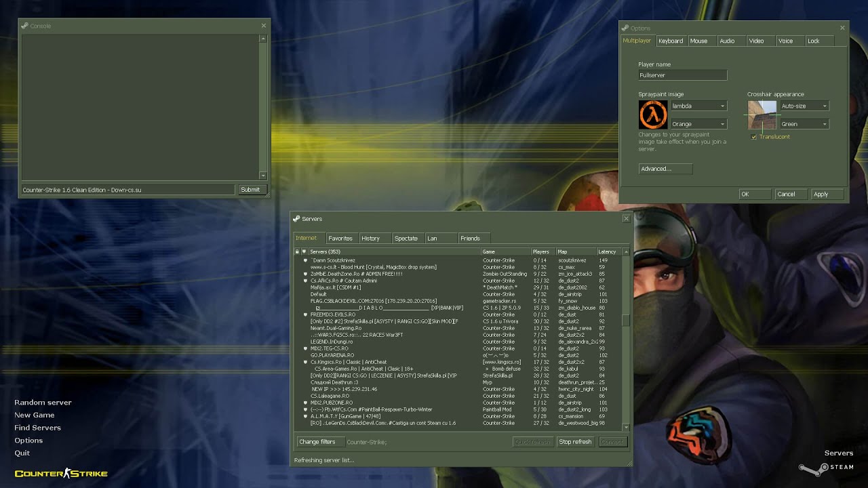Screen dimensions: 868x488
Task: Toggle the Translucent crosshair checkbox
Action: [754, 137]
